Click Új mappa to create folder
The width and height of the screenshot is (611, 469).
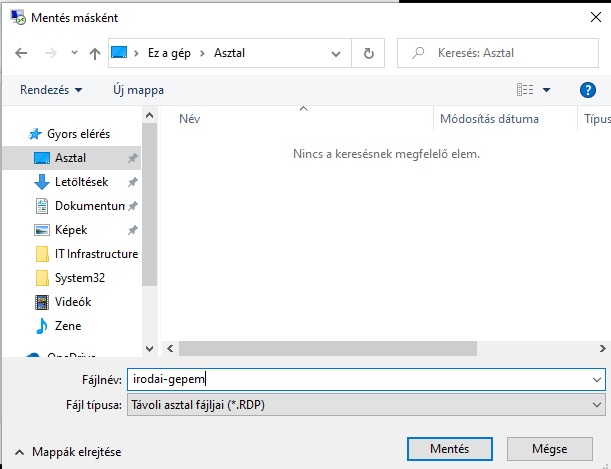point(138,90)
